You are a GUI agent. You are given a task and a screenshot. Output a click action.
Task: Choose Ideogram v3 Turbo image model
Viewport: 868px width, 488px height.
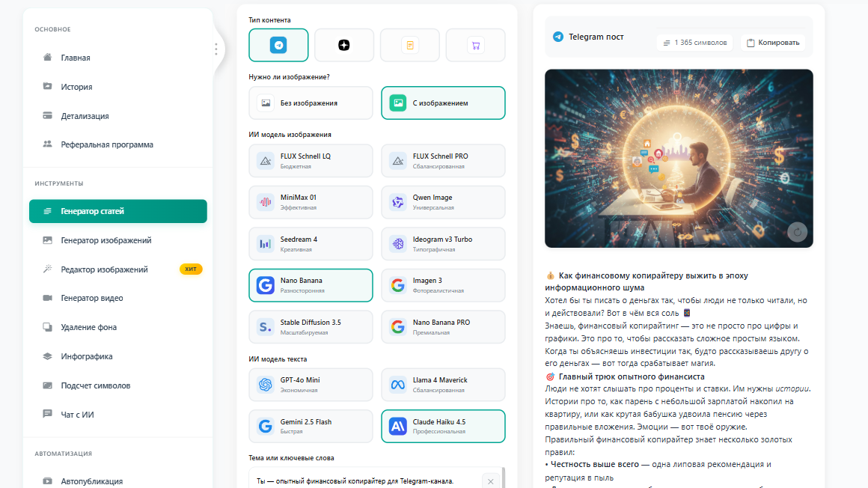(442, 244)
